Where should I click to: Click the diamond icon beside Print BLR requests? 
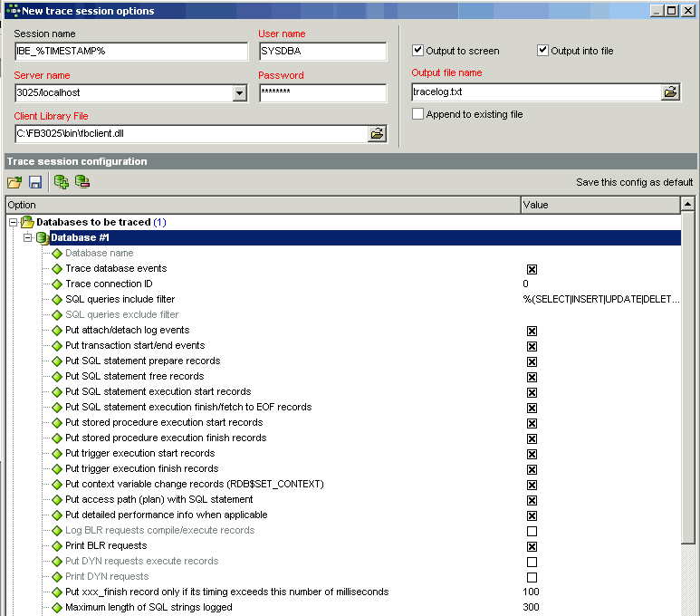tap(57, 546)
